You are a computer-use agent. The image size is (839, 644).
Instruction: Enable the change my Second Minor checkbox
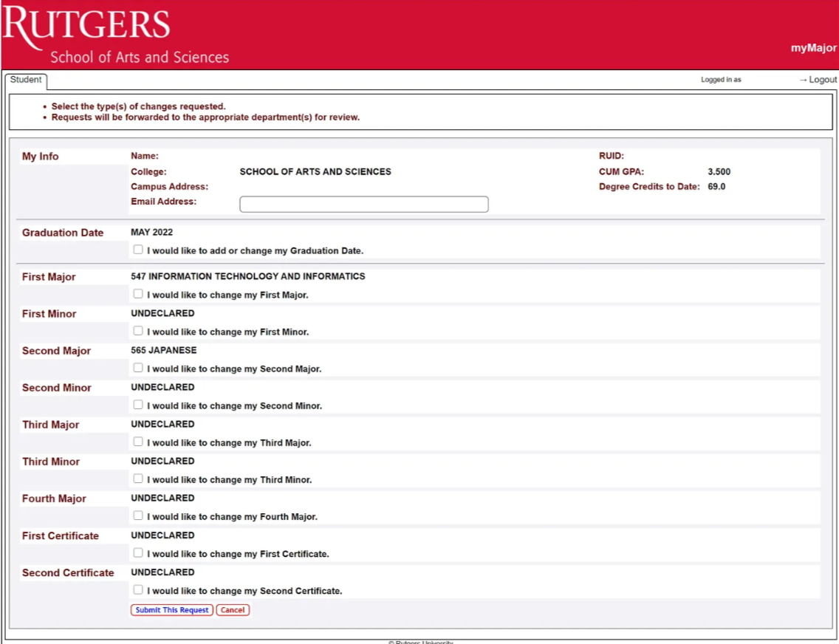138,405
